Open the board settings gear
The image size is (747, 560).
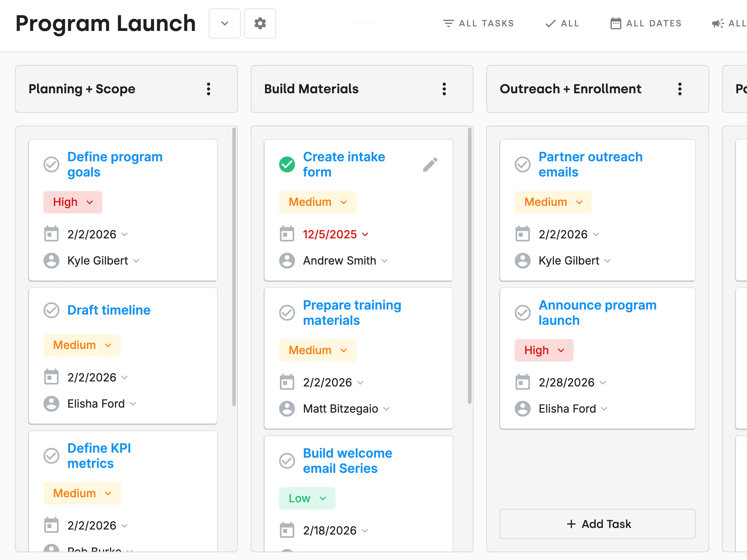(x=260, y=23)
